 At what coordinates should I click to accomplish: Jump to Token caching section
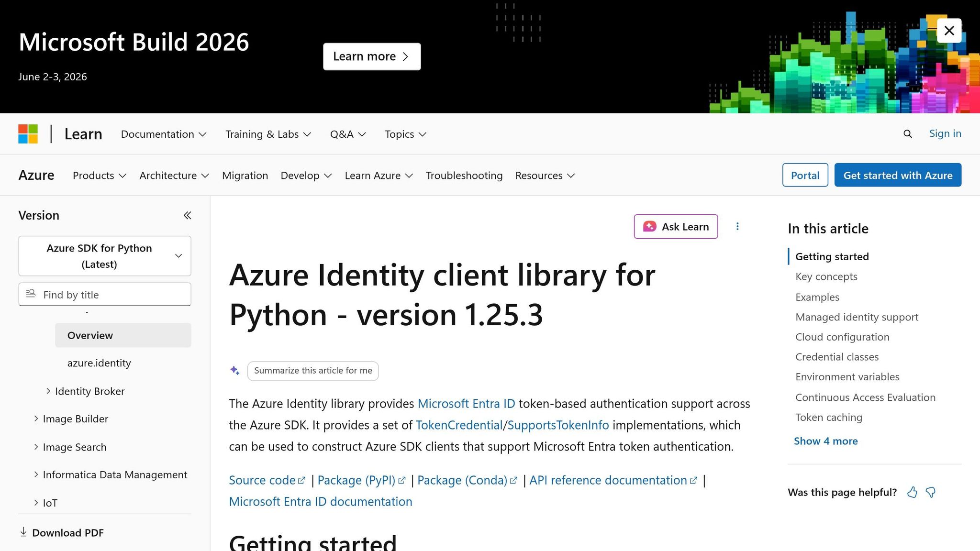point(829,418)
